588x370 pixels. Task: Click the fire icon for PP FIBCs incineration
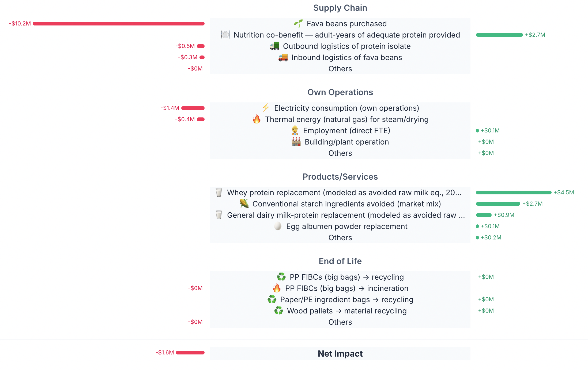pos(277,288)
